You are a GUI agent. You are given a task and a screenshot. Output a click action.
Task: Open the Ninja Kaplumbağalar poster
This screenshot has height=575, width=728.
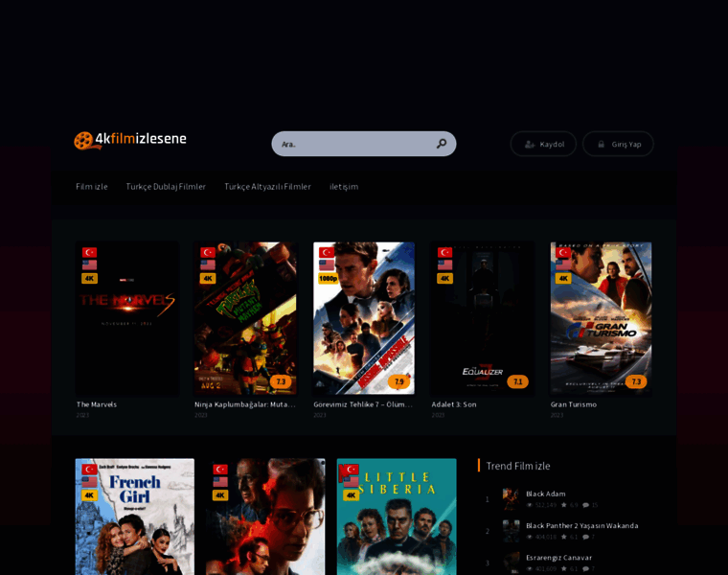click(x=245, y=318)
